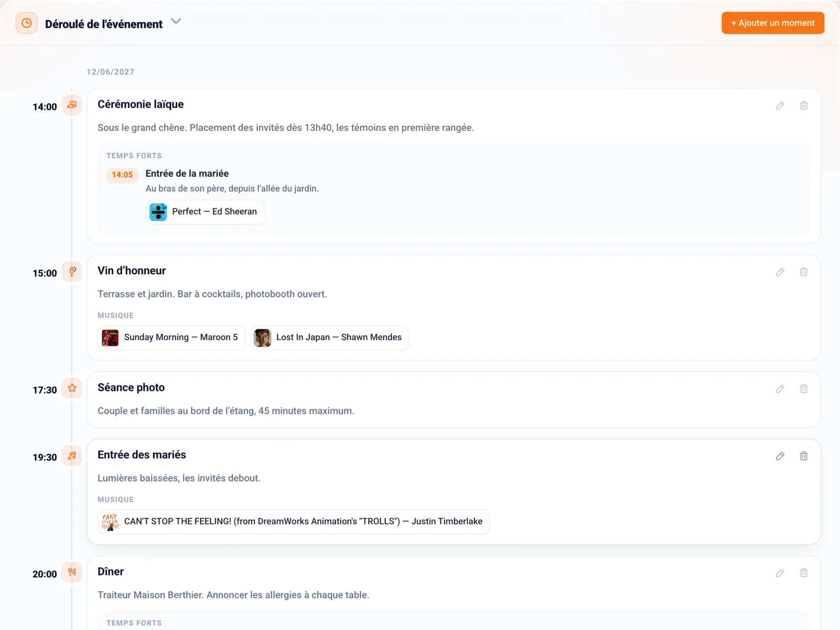Click the 20:00 time label
The image size is (840, 630).
(45, 574)
